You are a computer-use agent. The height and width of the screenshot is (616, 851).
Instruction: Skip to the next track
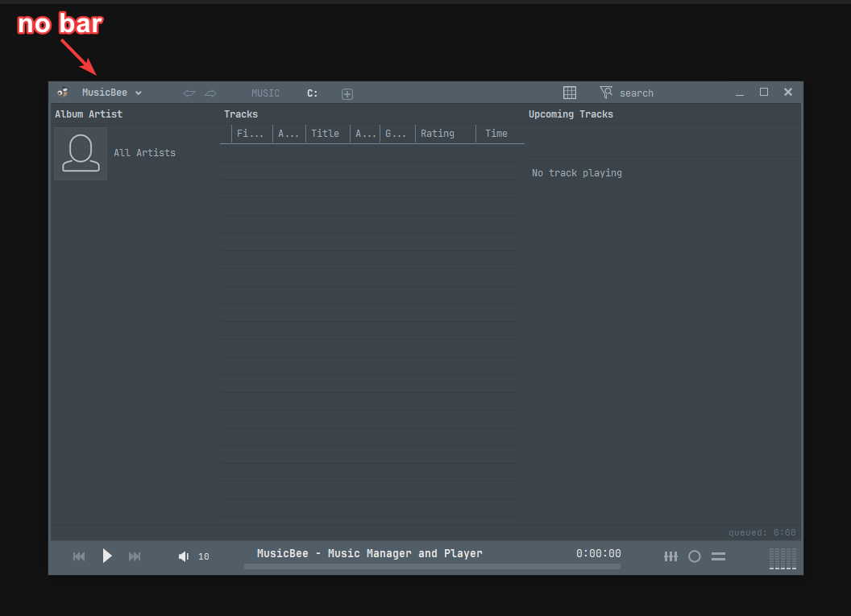pyautogui.click(x=135, y=556)
